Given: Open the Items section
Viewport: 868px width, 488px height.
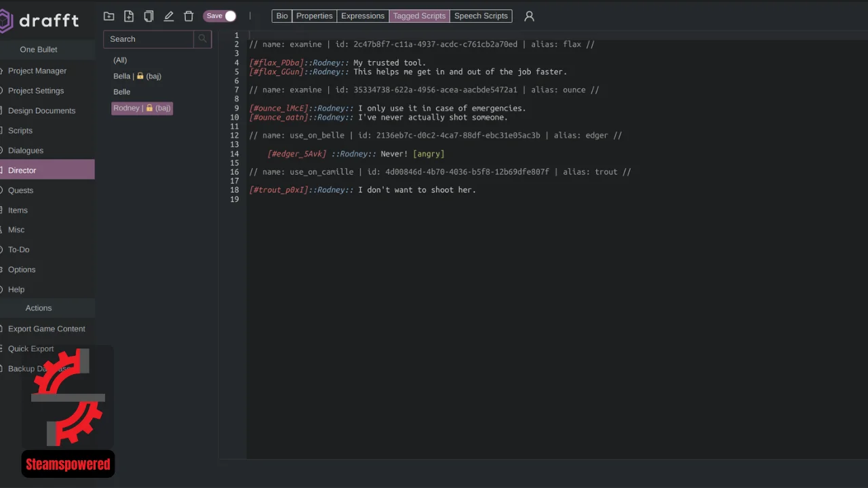Looking at the screenshot, I should [x=18, y=210].
